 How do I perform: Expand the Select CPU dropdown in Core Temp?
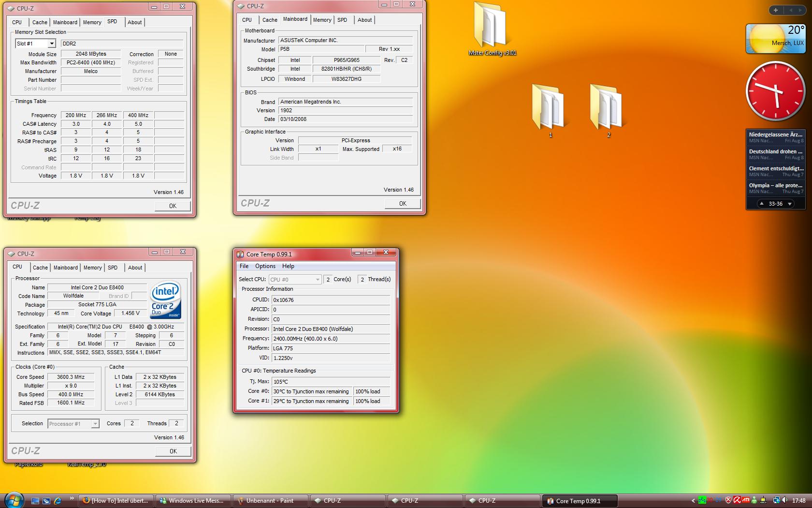coord(317,280)
